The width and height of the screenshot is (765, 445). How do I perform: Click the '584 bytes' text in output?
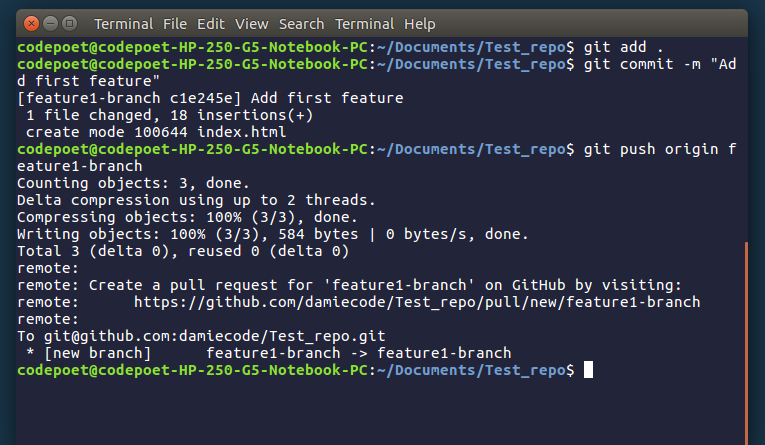311,234
